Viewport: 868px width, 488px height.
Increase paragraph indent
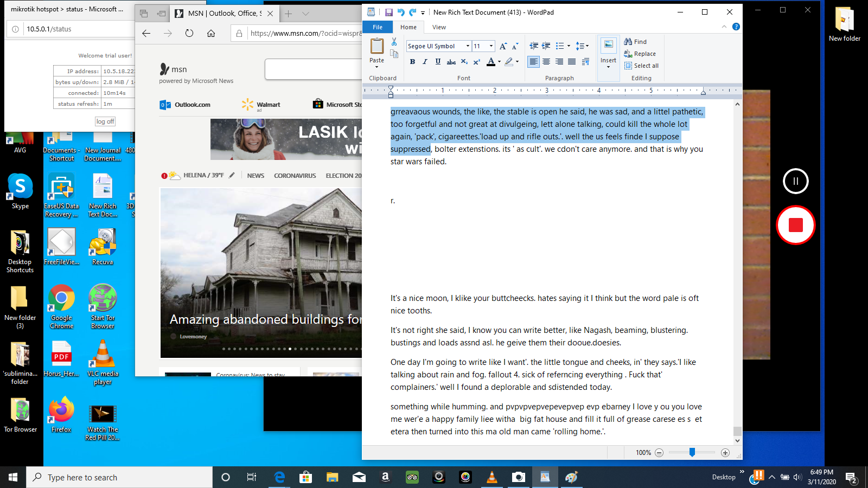[546, 46]
